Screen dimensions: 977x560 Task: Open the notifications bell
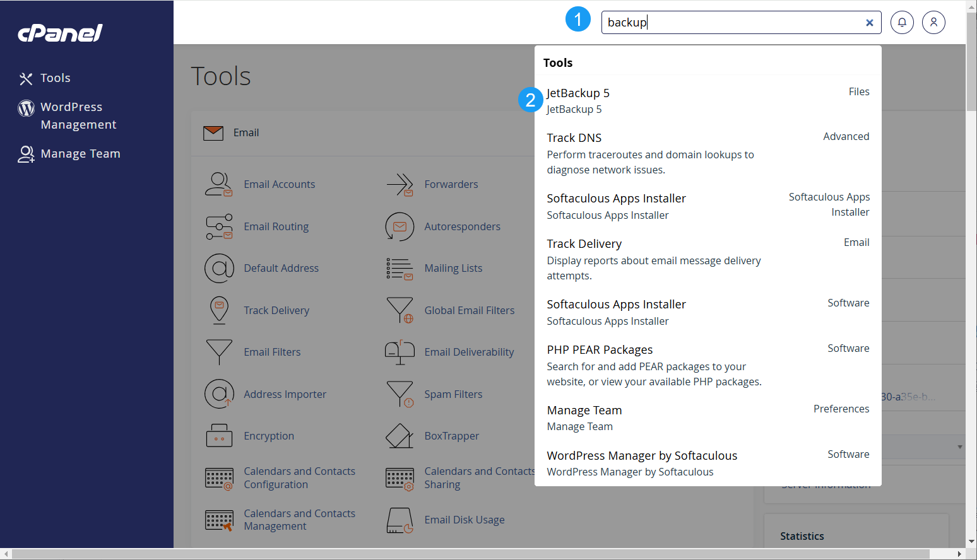click(x=902, y=23)
